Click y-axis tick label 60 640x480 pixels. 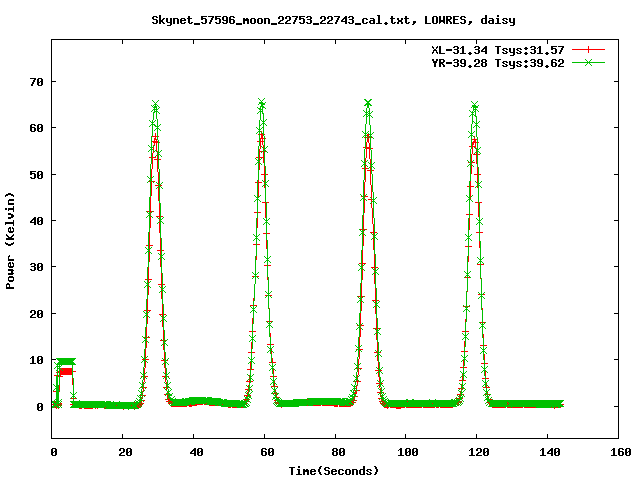[36, 128]
